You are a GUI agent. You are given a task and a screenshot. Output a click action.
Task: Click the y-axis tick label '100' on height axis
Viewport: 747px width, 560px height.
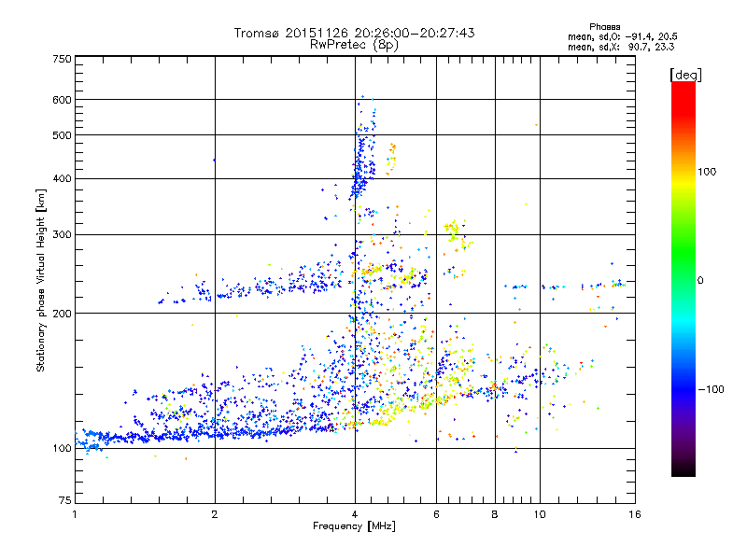pos(63,449)
